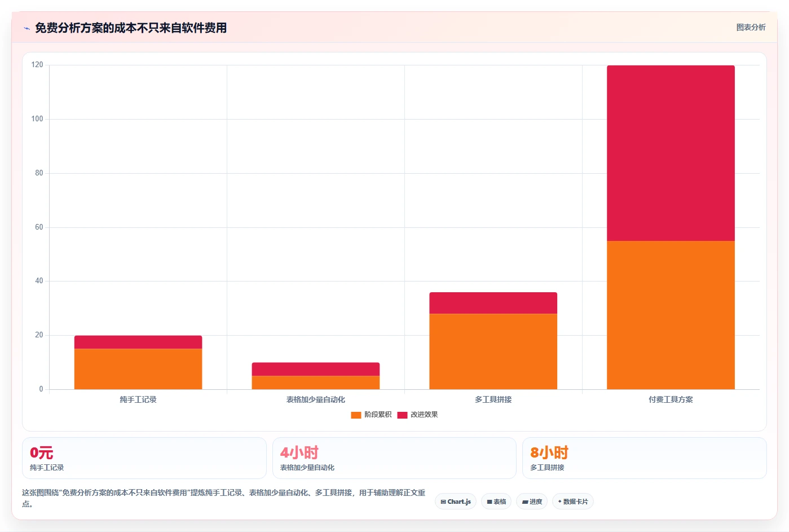Click the 进度 tag chip
The width and height of the screenshot is (789, 532).
tap(532, 502)
